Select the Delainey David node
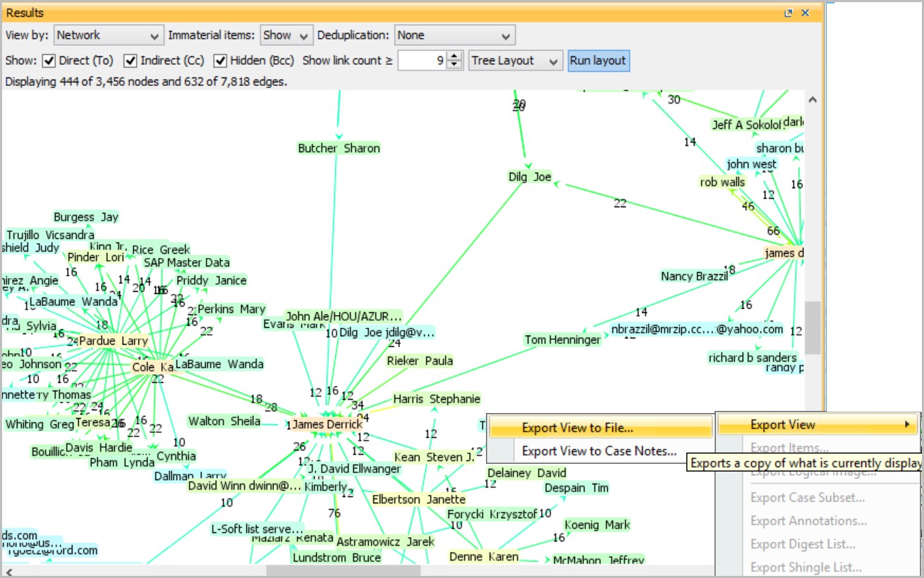924x578 pixels. [x=527, y=472]
